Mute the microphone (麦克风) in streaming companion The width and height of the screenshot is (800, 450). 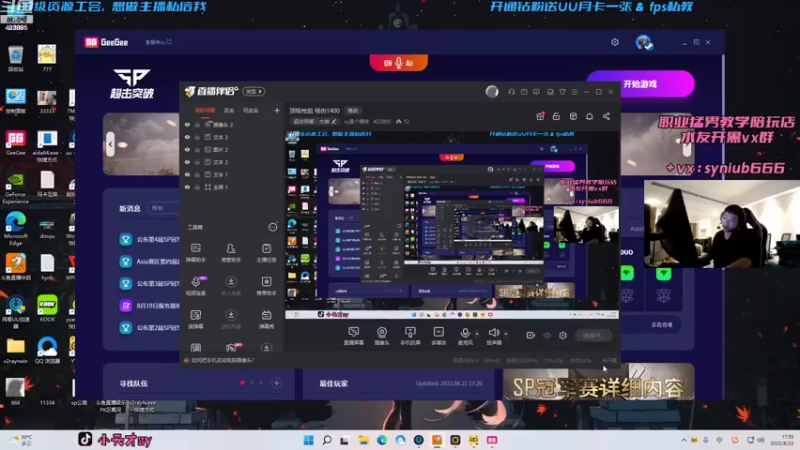click(465, 336)
